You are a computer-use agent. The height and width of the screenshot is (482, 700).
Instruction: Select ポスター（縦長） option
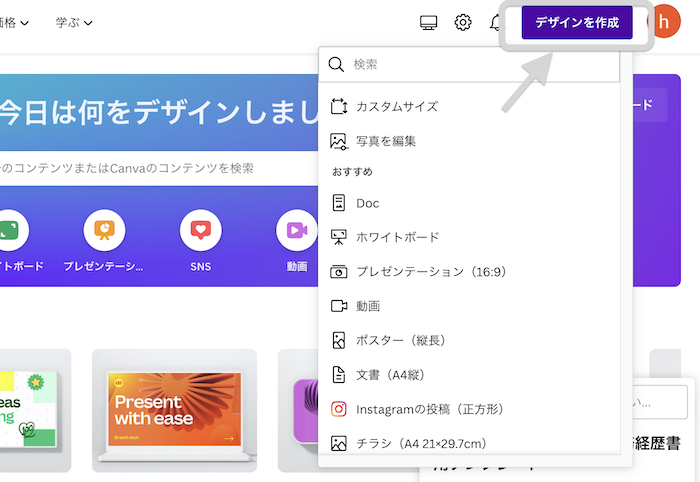point(400,340)
